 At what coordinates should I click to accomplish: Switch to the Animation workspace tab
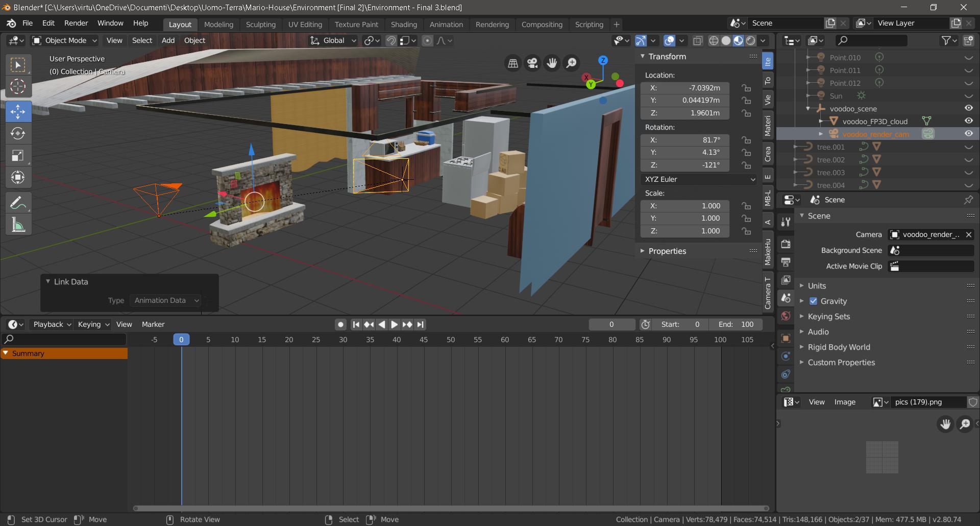[446, 25]
